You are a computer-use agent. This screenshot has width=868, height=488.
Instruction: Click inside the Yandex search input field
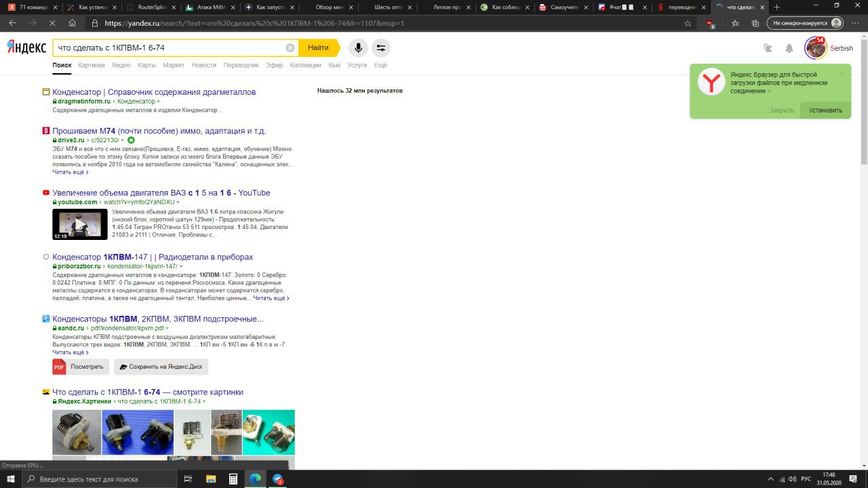pyautogui.click(x=170, y=48)
